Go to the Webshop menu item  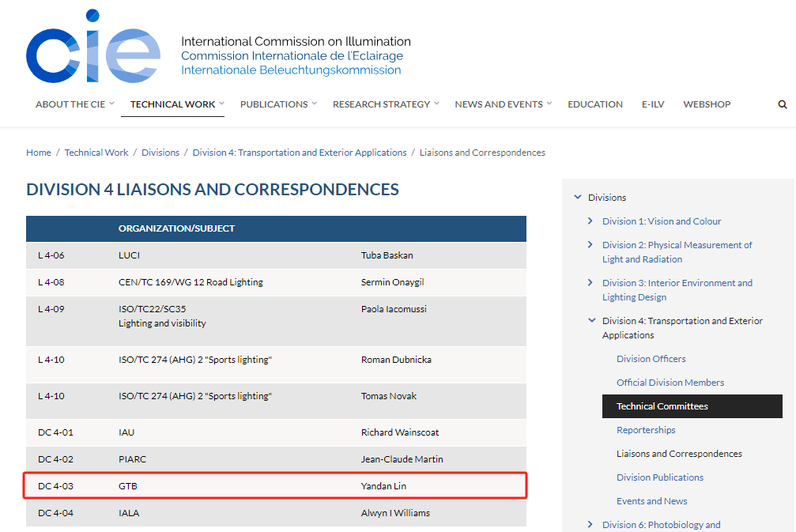(x=707, y=104)
